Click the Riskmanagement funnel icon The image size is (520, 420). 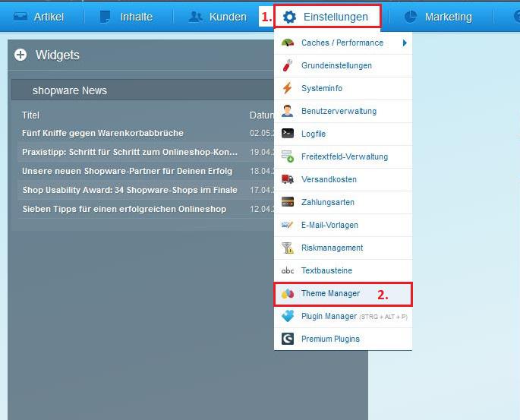[287, 248]
